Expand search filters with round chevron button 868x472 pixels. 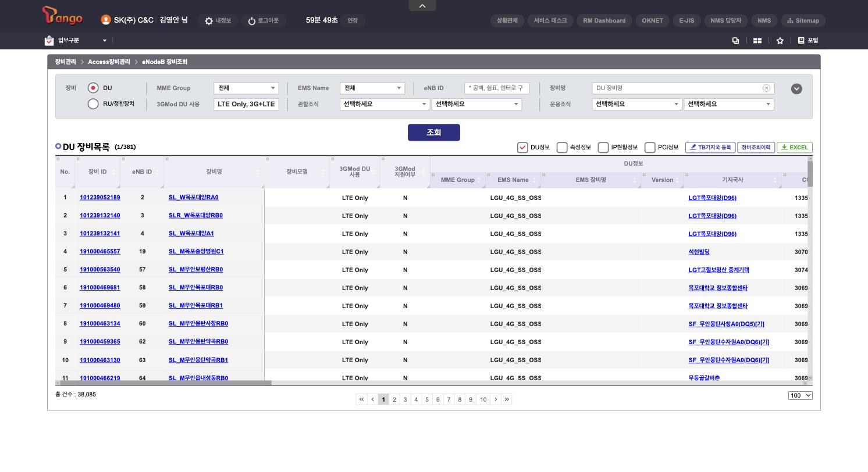pyautogui.click(x=796, y=89)
